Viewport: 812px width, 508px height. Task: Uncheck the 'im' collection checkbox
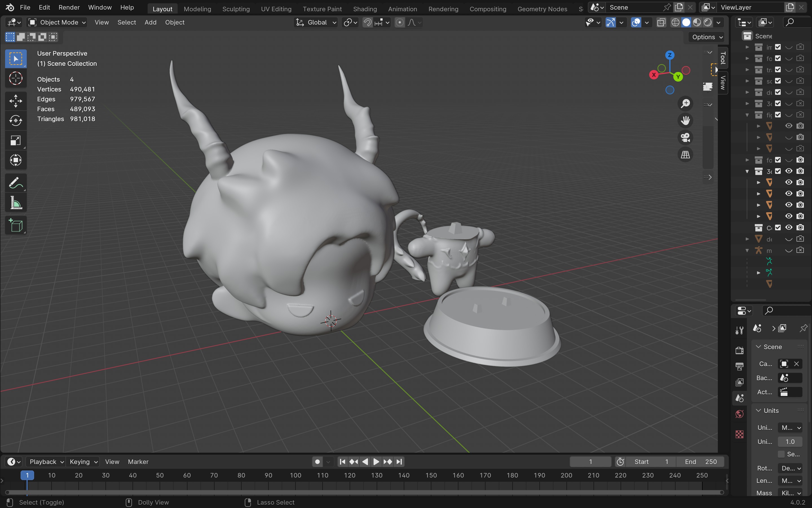tap(778, 47)
